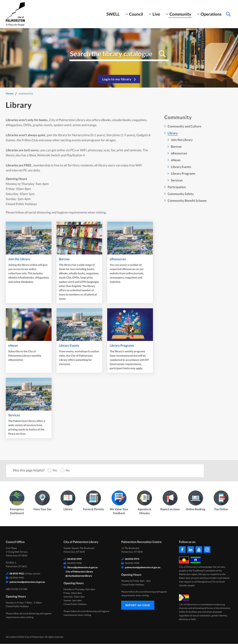Expand the Live navigation dropdown
Viewport: 238px width, 644px height.
coord(155,14)
